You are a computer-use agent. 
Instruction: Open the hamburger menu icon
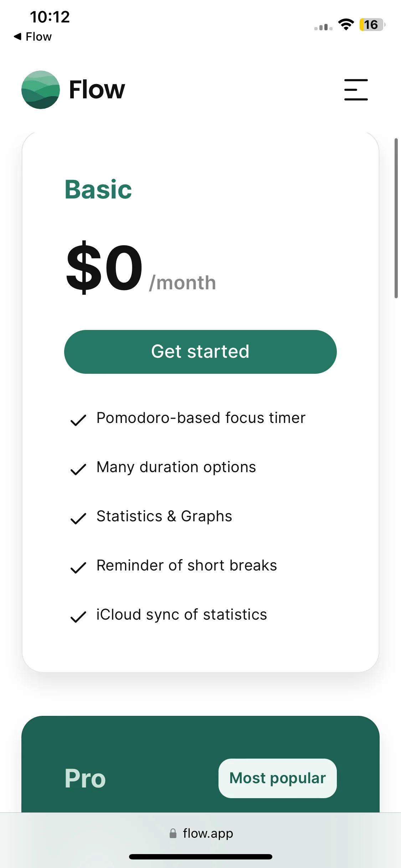coord(356,90)
